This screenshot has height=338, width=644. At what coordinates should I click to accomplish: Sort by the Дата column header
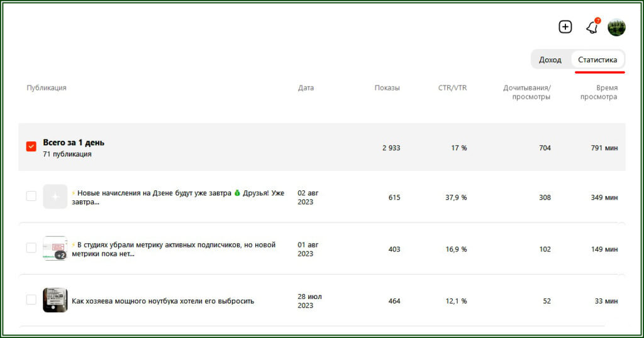[x=306, y=88]
